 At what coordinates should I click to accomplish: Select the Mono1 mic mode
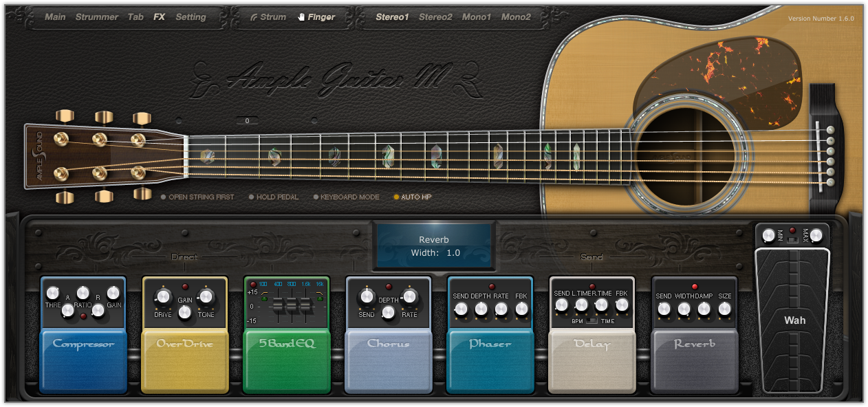(x=477, y=17)
